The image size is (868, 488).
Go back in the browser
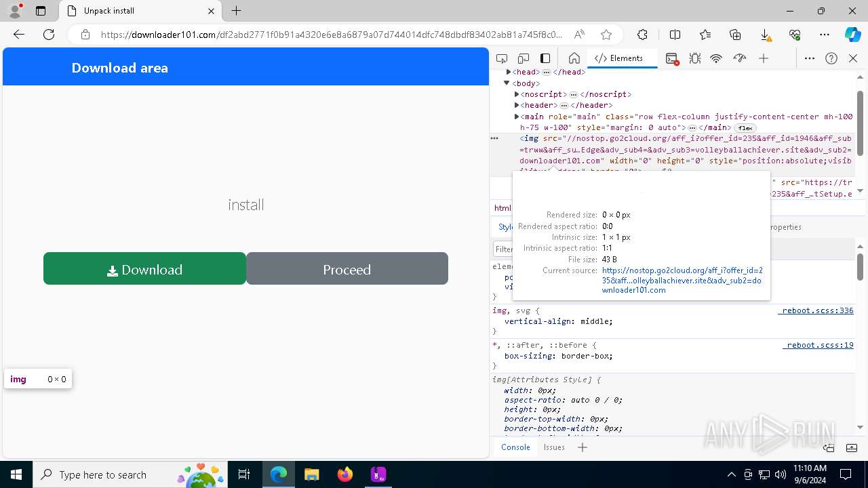(19, 35)
